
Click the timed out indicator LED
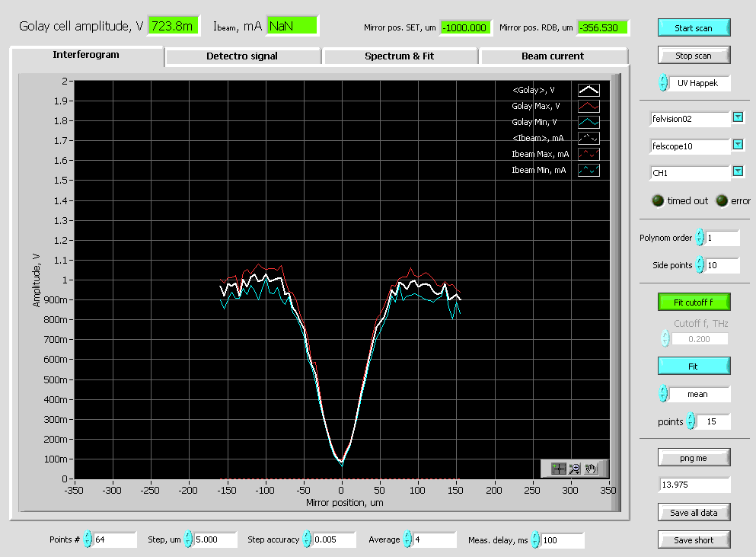pos(658,201)
